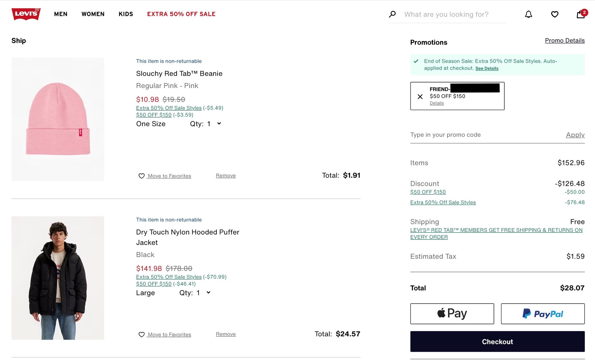Image resolution: width=595 pixels, height=364 pixels.
Task: Focus the promo code input field
Action: click(x=485, y=135)
